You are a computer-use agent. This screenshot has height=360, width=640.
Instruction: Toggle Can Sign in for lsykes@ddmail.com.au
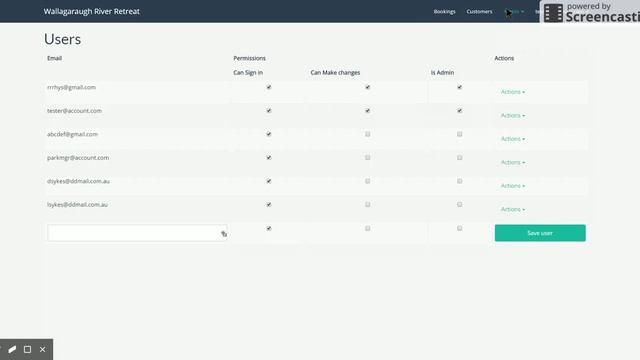tap(269, 204)
